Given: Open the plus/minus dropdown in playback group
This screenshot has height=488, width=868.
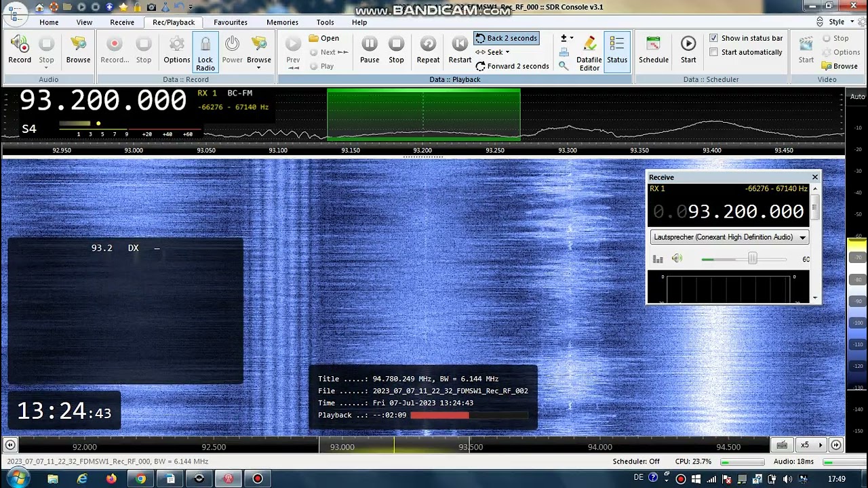Looking at the screenshot, I should (566, 38).
